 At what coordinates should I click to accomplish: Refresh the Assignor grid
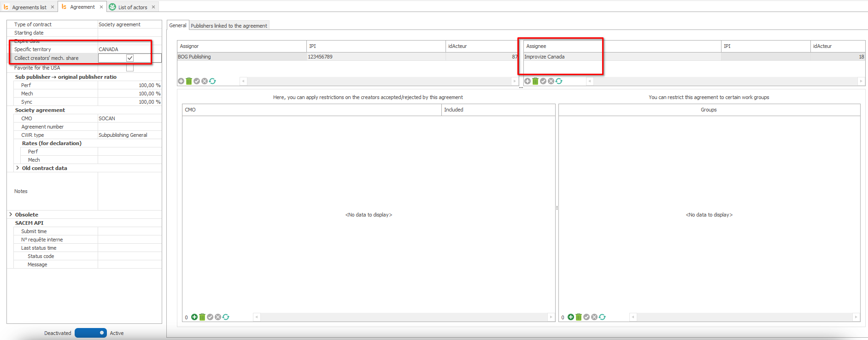coord(212,81)
